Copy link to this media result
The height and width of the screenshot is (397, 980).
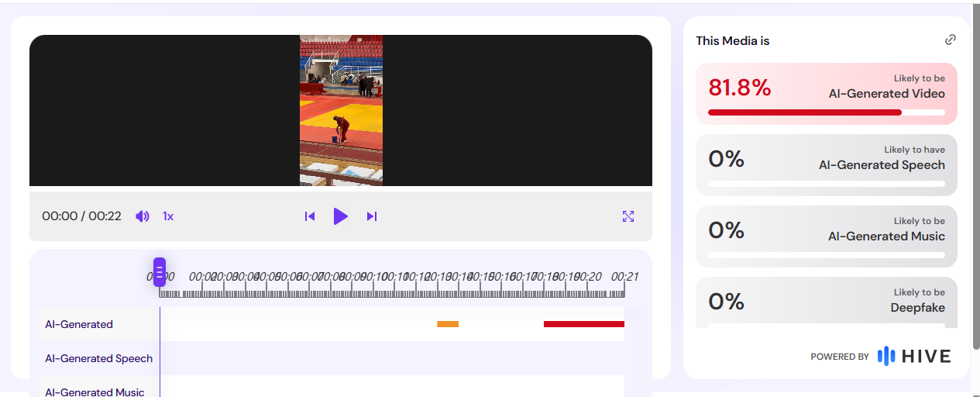pos(951,40)
